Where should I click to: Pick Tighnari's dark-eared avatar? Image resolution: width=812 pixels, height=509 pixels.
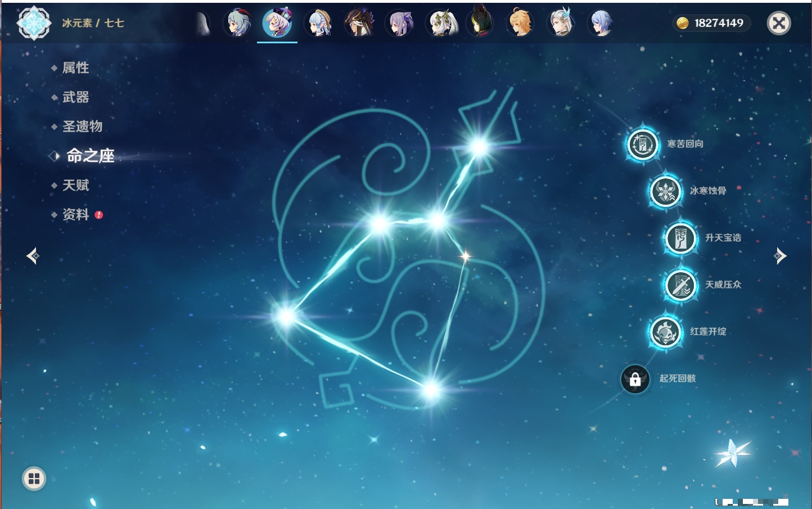coord(480,22)
